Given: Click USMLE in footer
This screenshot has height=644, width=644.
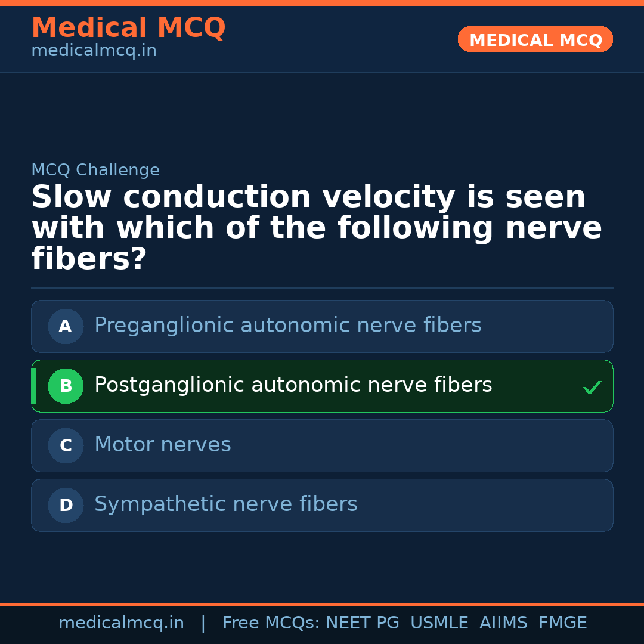Looking at the screenshot, I should (439, 623).
